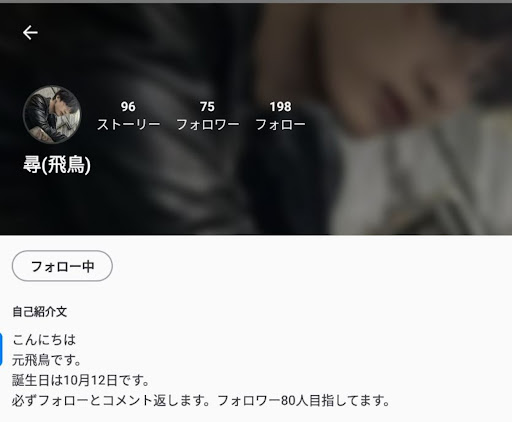The image size is (512, 422).
Task: Select the こんにちは bio line
Action: pos(44,340)
